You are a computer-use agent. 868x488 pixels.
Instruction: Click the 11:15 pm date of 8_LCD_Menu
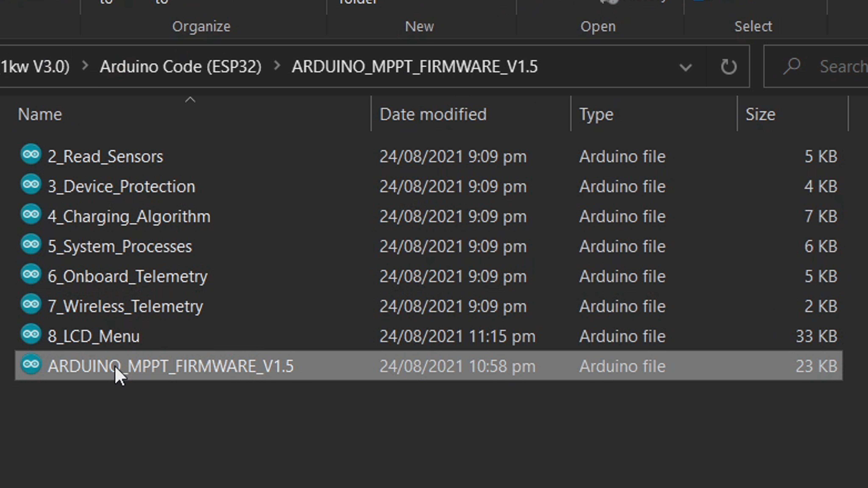[457, 336]
